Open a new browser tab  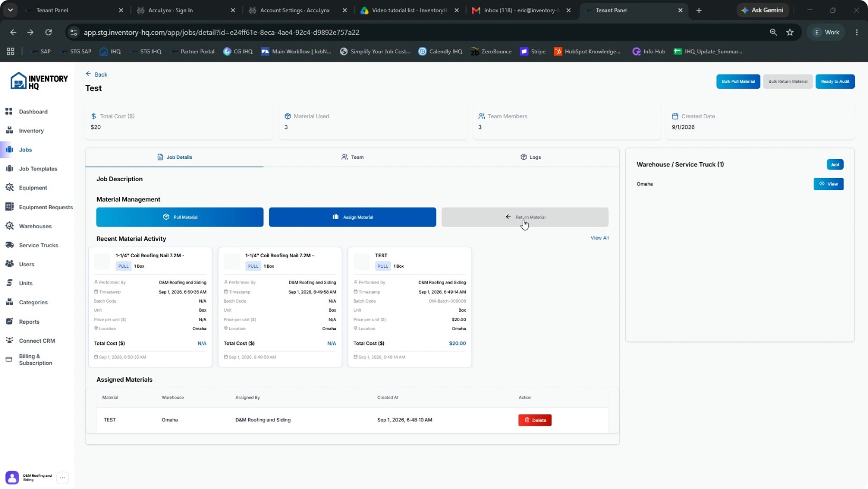tap(699, 10)
